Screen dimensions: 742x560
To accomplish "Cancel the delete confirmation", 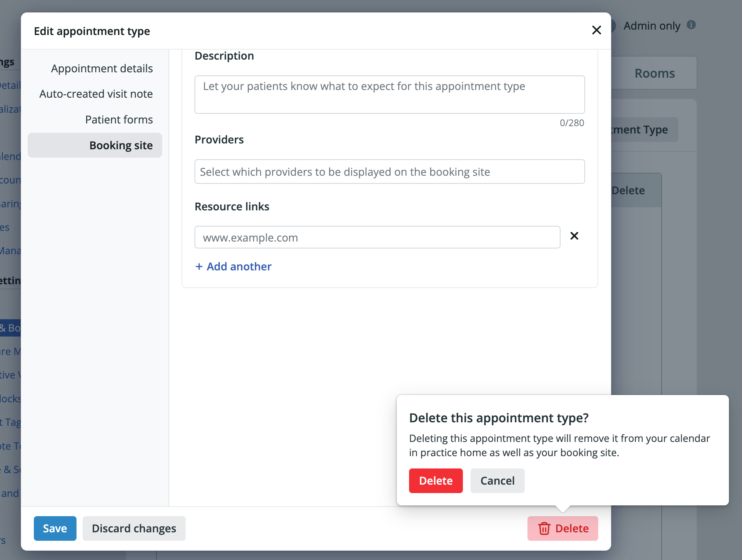I will coord(497,481).
